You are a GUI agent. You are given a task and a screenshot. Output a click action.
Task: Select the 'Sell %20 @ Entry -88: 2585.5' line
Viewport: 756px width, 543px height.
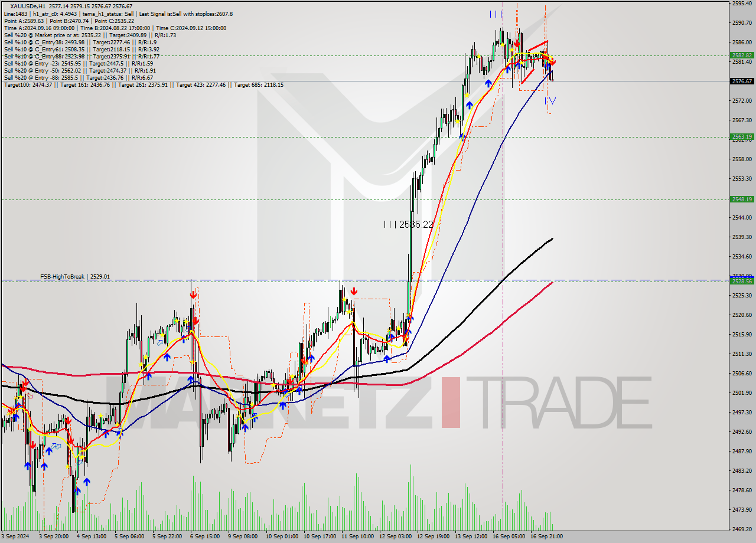point(79,77)
